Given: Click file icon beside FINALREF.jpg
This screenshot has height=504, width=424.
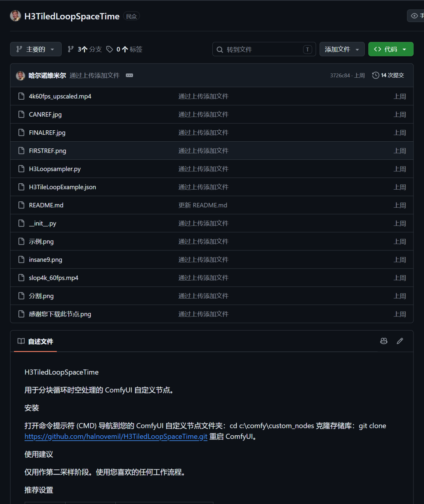Looking at the screenshot, I should click(22, 133).
